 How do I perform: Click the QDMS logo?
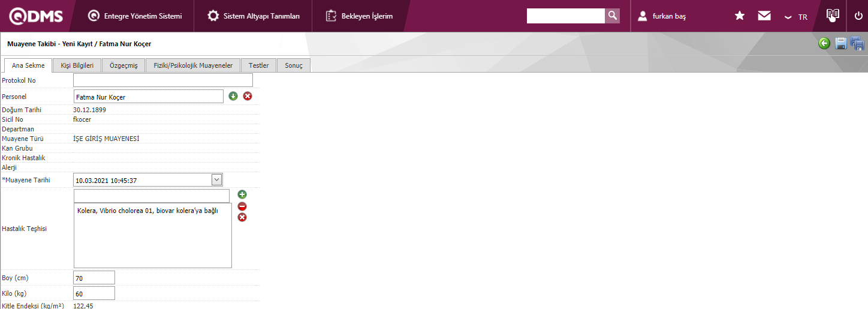coord(36,16)
